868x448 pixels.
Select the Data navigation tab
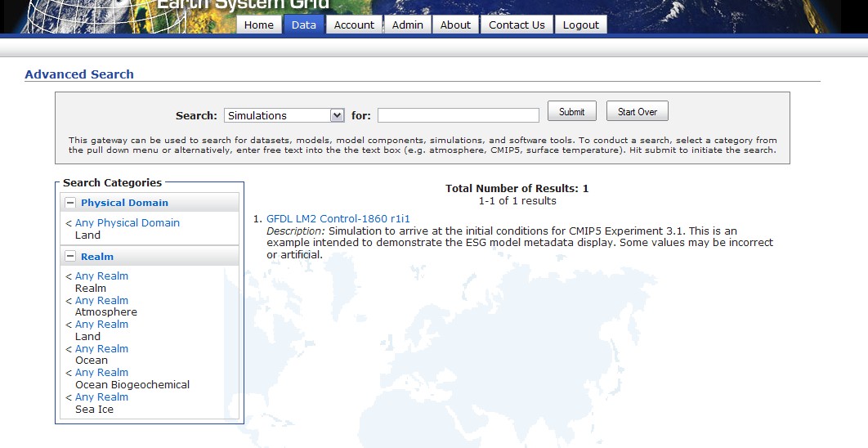(303, 25)
